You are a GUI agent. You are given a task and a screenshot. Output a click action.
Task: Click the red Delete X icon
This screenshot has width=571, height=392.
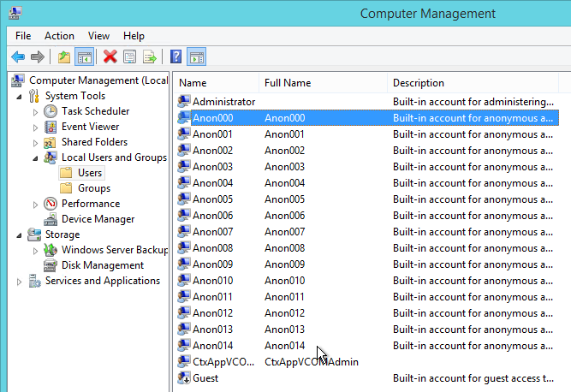pos(110,57)
